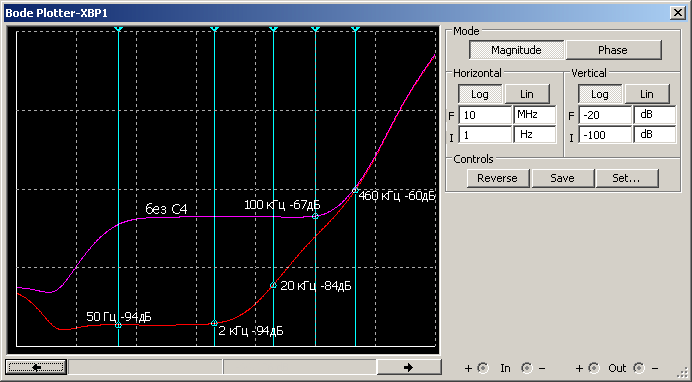Click the In negative terminal connector

(x=527, y=368)
